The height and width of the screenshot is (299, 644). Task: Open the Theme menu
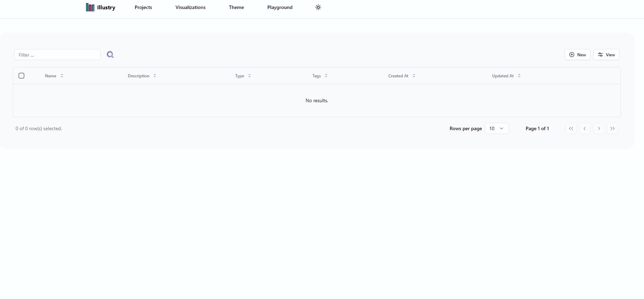coord(236,7)
